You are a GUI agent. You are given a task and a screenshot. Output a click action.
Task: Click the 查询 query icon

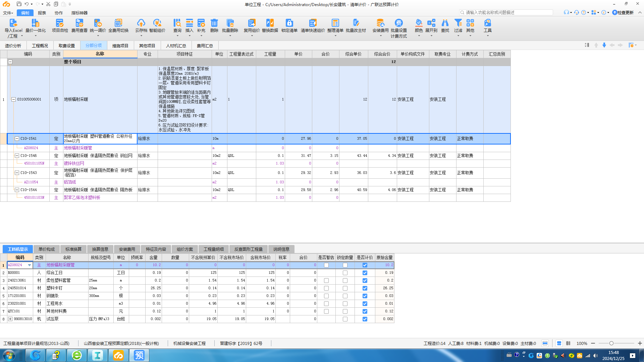(x=177, y=23)
